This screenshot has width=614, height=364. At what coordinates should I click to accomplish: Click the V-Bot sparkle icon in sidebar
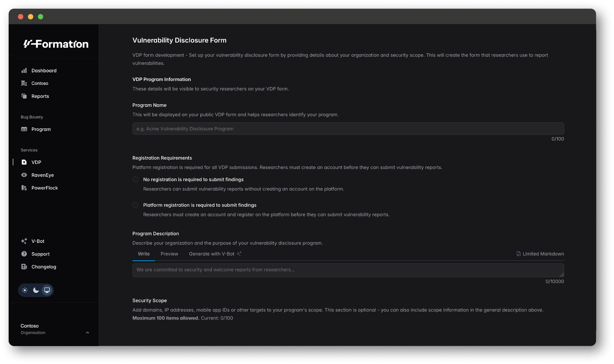[24, 241]
